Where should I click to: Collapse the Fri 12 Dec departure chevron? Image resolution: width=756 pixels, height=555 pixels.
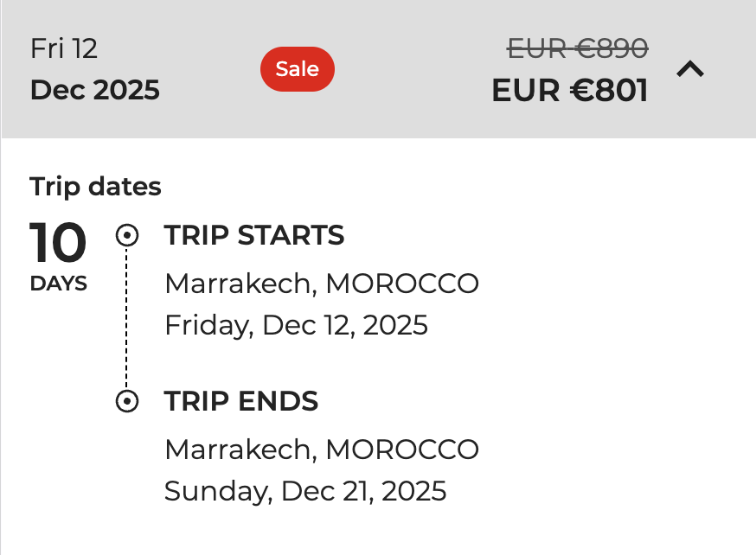point(690,70)
